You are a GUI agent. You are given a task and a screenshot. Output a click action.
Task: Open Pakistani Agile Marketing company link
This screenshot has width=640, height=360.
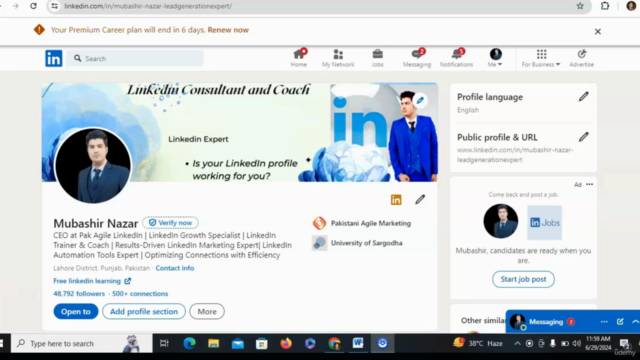pos(362,223)
